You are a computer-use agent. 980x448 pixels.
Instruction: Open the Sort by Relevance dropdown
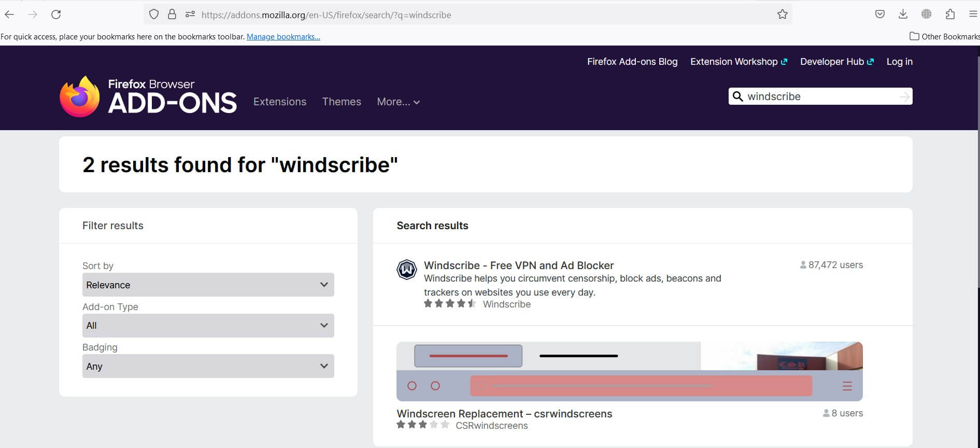coord(208,285)
